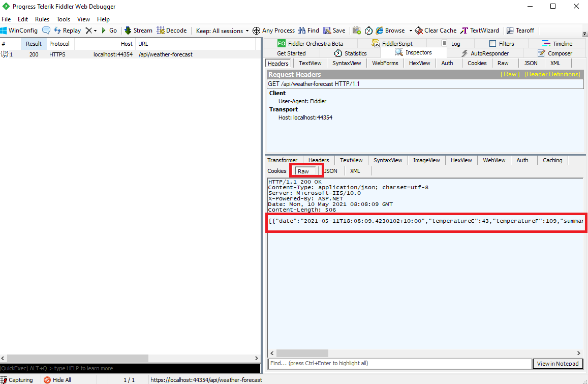The width and height of the screenshot is (588, 384).
Task: Click the camera screenshot icon
Action: pos(357,31)
